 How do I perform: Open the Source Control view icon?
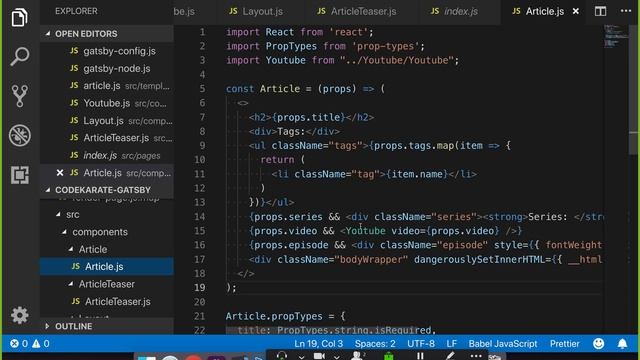pyautogui.click(x=19, y=96)
